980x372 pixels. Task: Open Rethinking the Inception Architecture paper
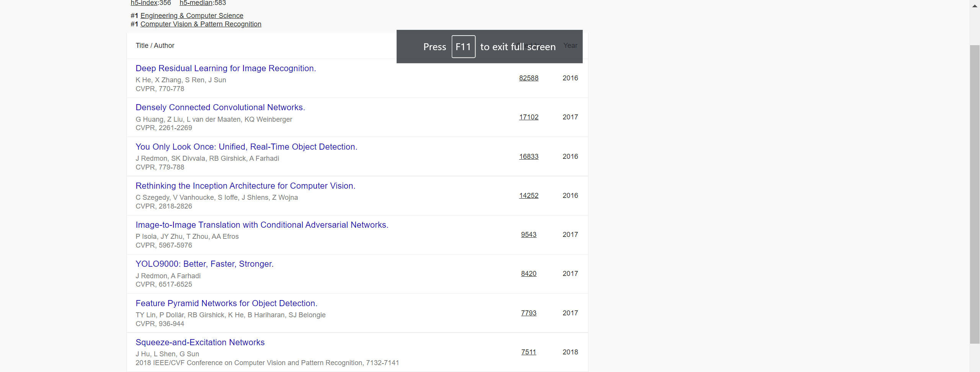[x=245, y=186]
